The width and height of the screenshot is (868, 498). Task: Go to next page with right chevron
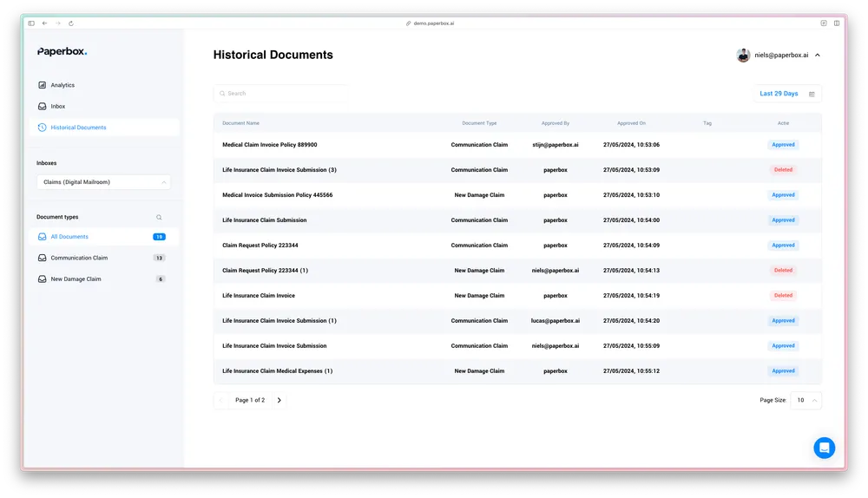[x=279, y=401]
